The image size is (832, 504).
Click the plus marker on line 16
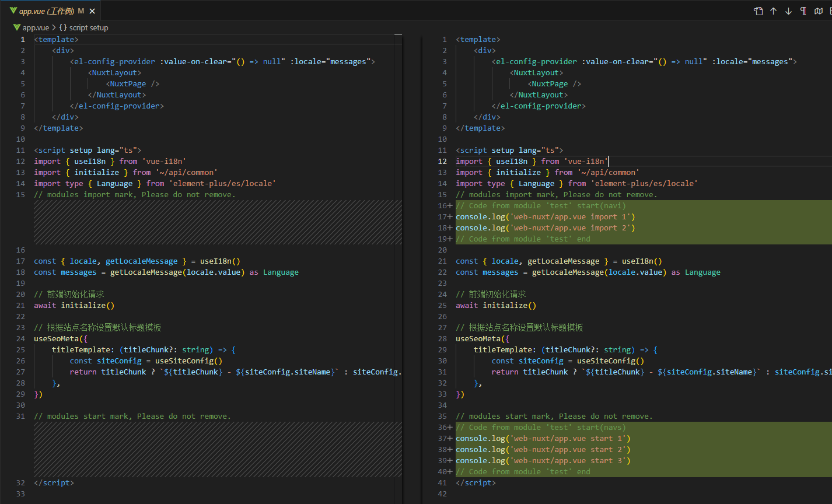[x=450, y=206]
